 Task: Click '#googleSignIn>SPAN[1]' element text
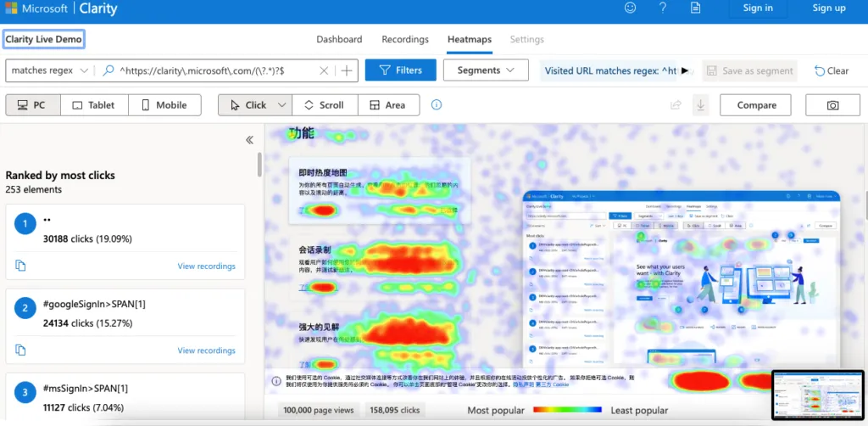(95, 305)
